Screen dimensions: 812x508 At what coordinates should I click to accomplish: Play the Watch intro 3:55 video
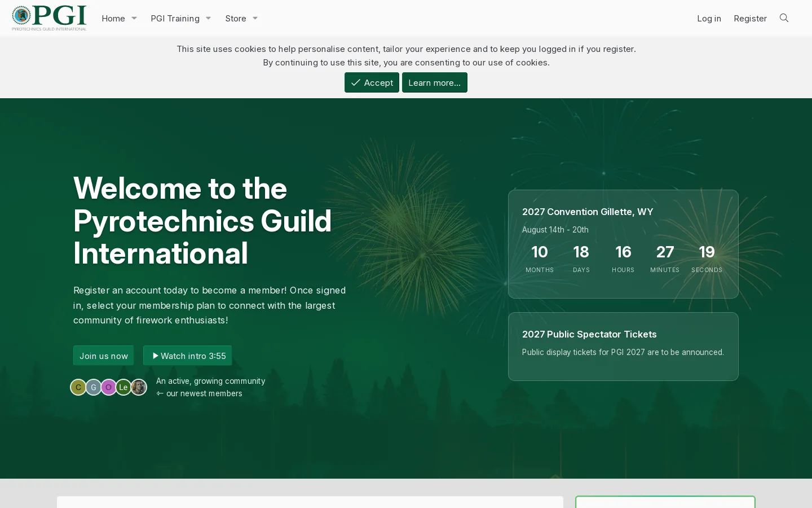[x=188, y=356]
